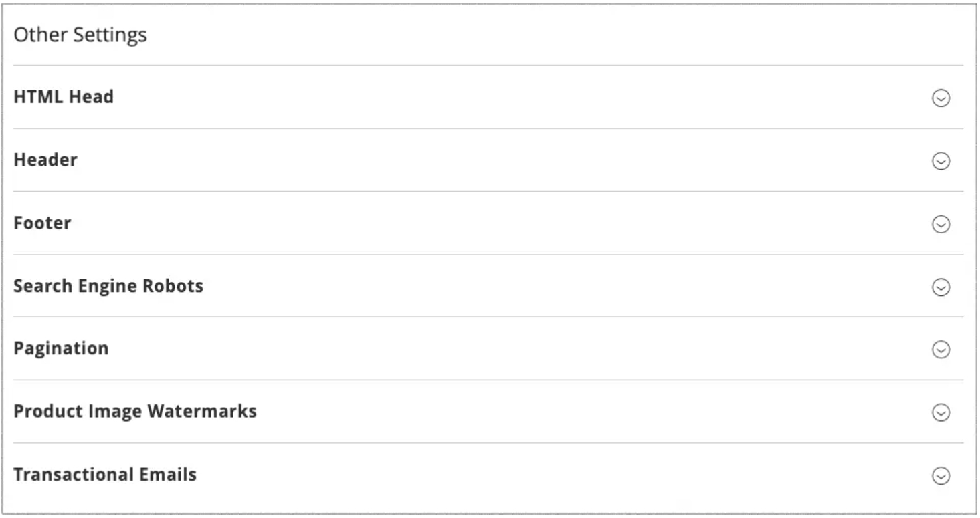Open the Product Image Watermarks title

point(135,411)
